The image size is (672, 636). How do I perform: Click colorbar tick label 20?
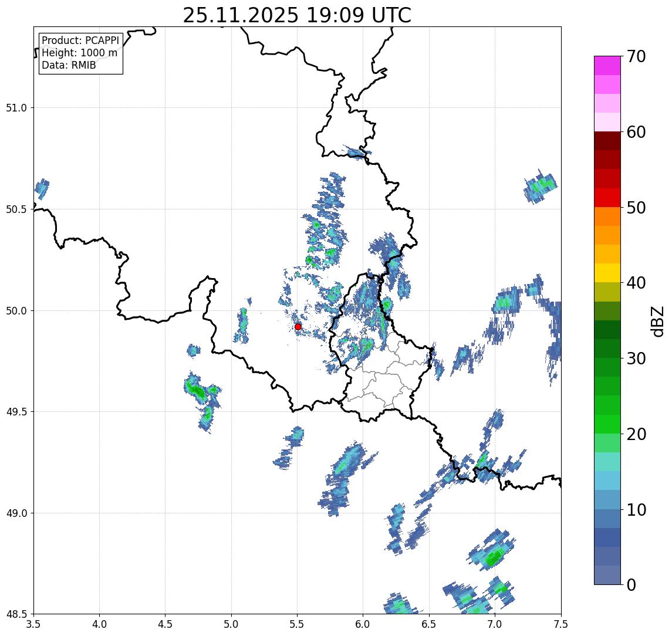point(636,434)
